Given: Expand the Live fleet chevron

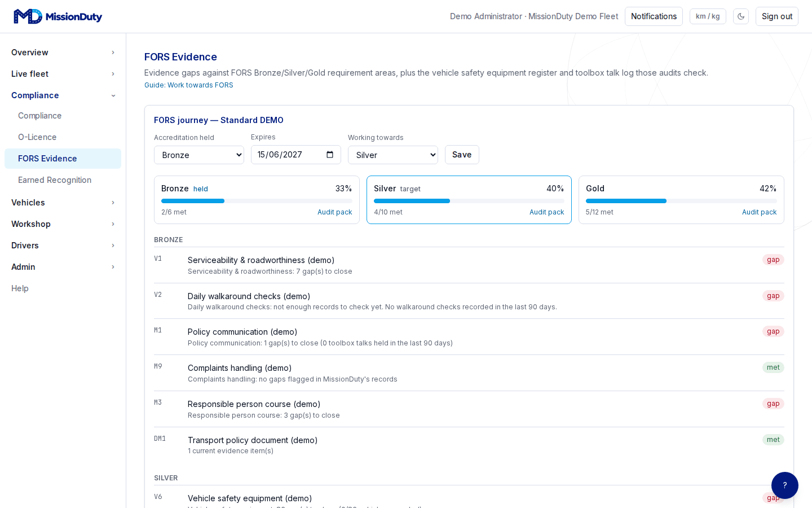Looking at the screenshot, I should point(113,74).
